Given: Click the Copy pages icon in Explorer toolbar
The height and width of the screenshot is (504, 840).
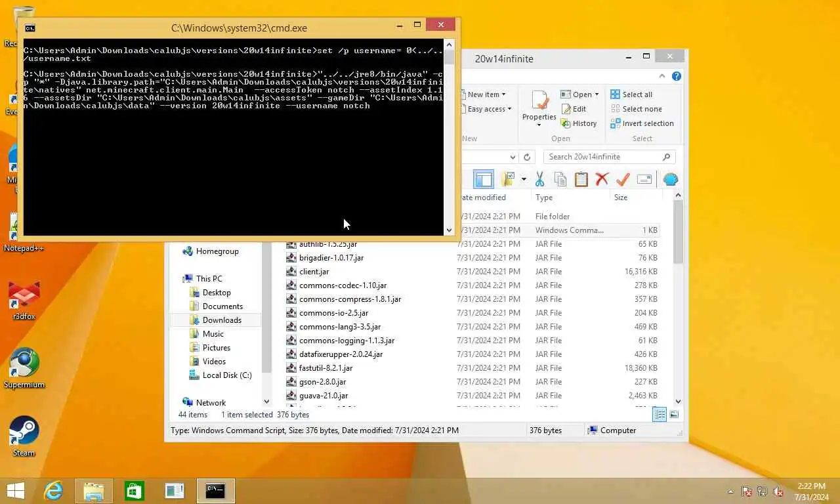Looking at the screenshot, I should [560, 179].
